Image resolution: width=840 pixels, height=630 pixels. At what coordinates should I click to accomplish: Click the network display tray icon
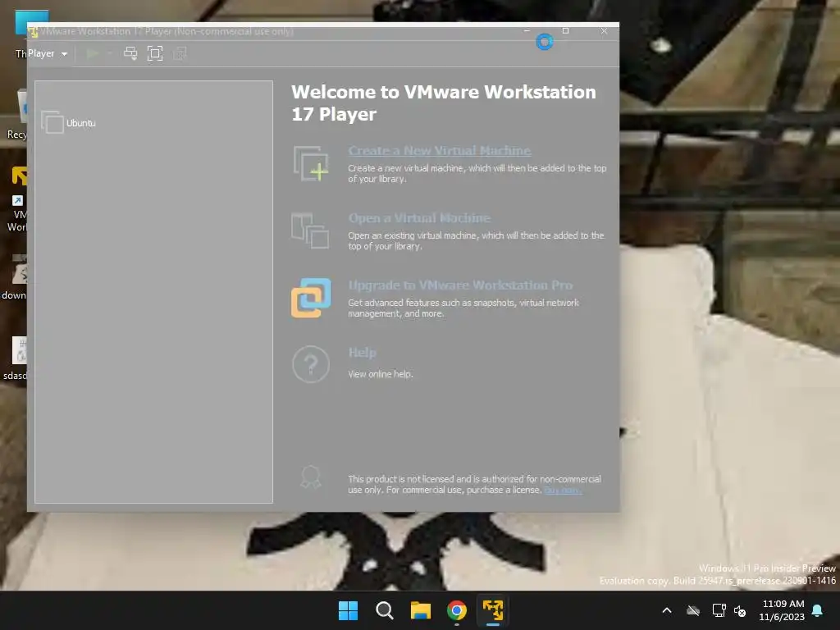[719, 610]
